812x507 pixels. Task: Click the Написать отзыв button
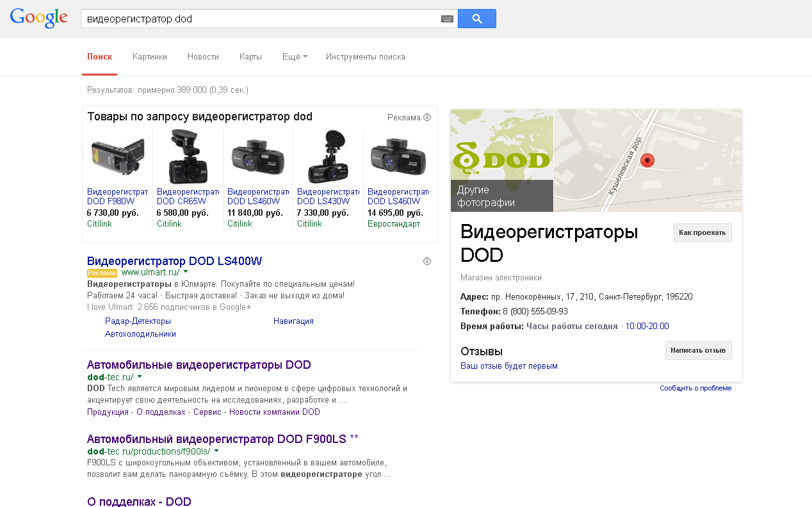tap(698, 351)
